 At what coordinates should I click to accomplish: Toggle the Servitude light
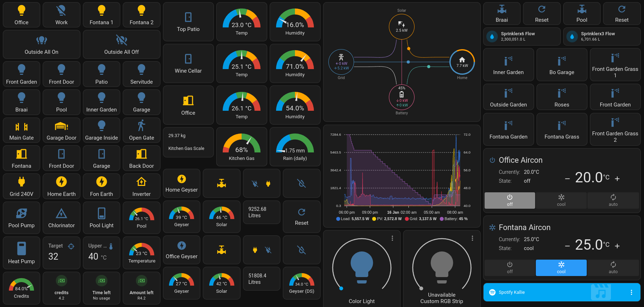coord(141,74)
